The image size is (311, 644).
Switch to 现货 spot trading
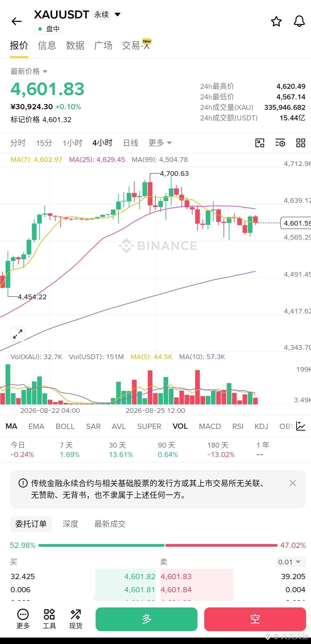pyautogui.click(x=75, y=619)
